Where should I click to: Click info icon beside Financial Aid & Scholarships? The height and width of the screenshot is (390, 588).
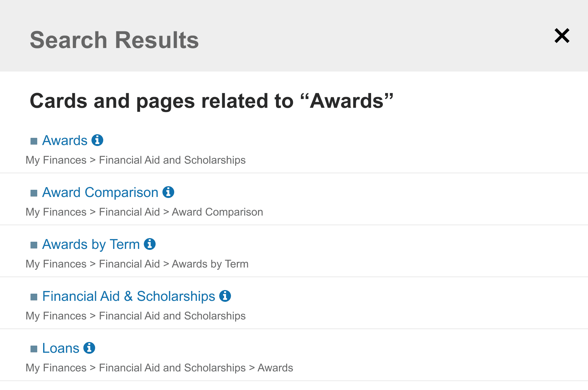(x=225, y=296)
